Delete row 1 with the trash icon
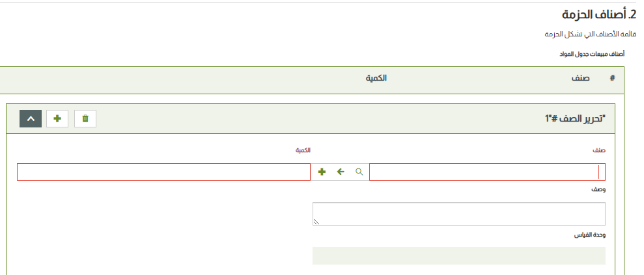 (x=85, y=118)
